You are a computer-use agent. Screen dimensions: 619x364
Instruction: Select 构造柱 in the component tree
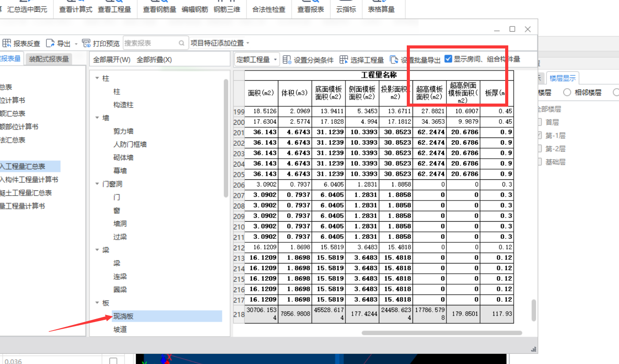(123, 105)
